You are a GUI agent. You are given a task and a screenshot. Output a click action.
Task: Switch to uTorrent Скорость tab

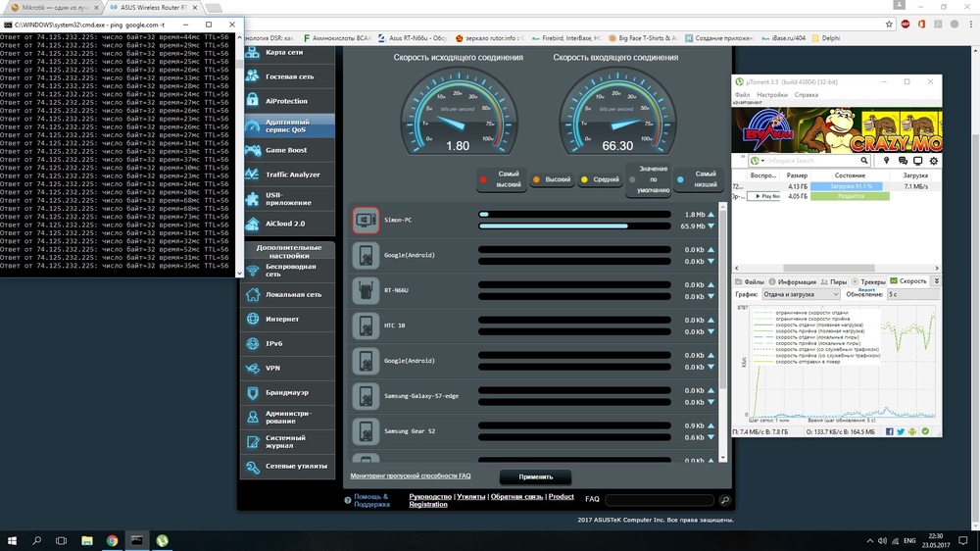(908, 281)
